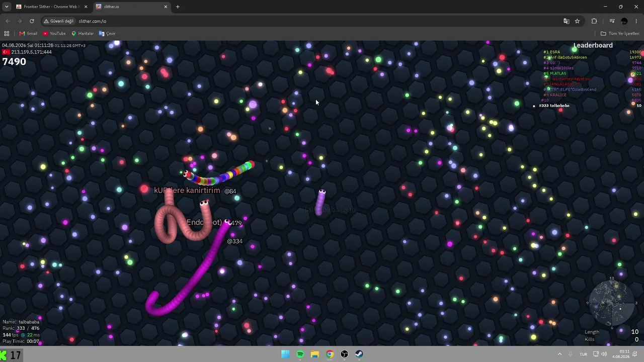Click leaderboard entry '#9 KRALICE'
Screen dimensions: 644x362
coord(554,95)
